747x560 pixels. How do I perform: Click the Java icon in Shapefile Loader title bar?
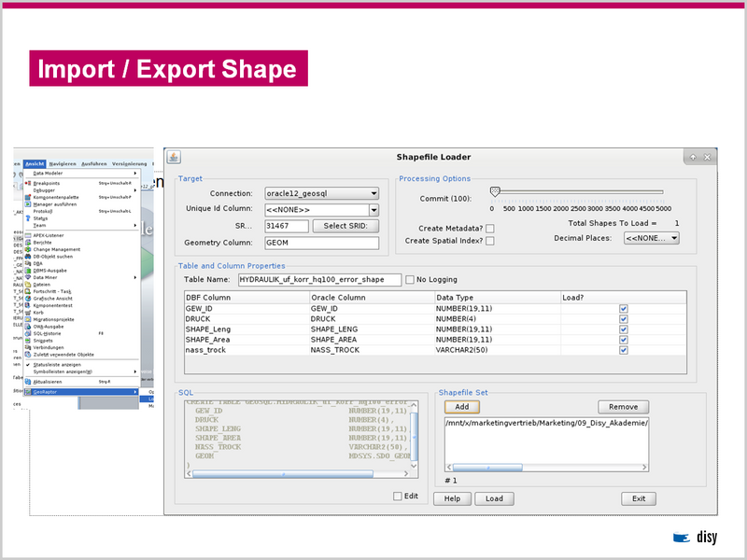click(173, 157)
